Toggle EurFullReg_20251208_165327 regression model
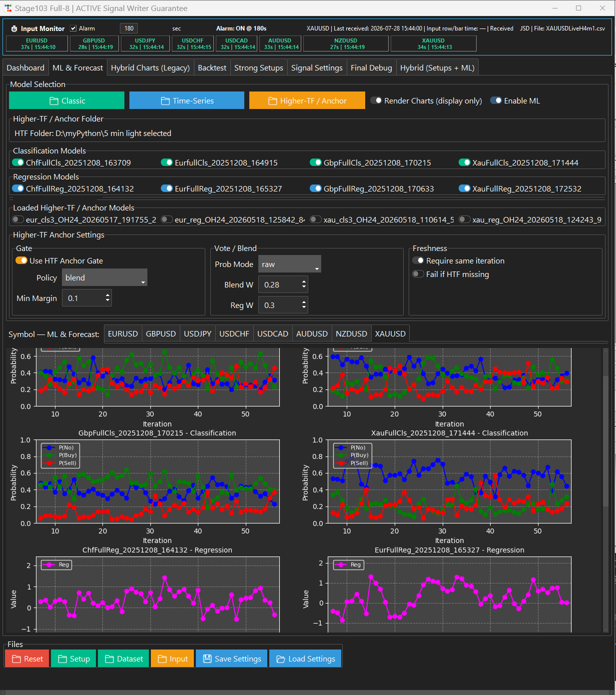 click(x=167, y=188)
